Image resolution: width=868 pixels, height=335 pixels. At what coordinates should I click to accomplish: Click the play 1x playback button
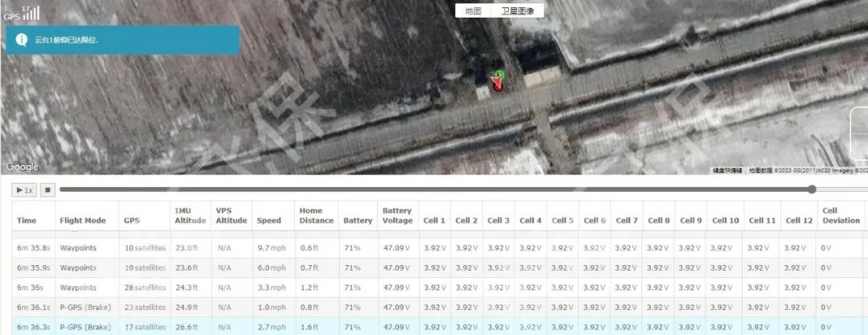(24, 190)
